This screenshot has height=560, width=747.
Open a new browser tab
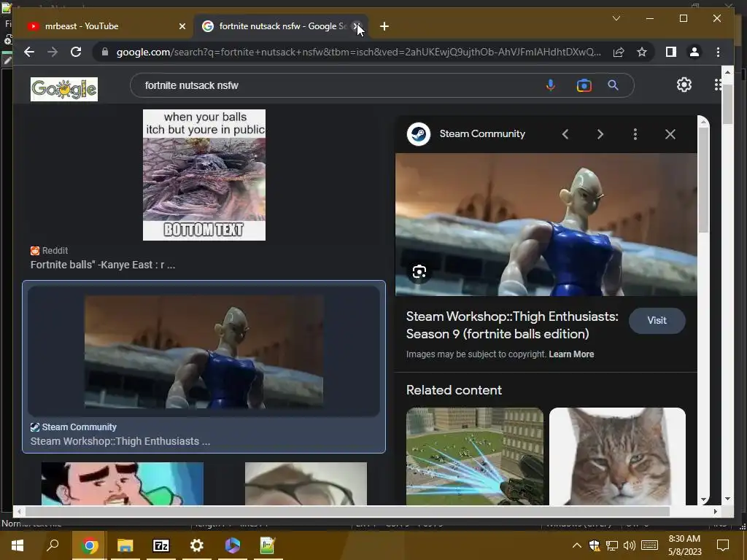tap(384, 26)
